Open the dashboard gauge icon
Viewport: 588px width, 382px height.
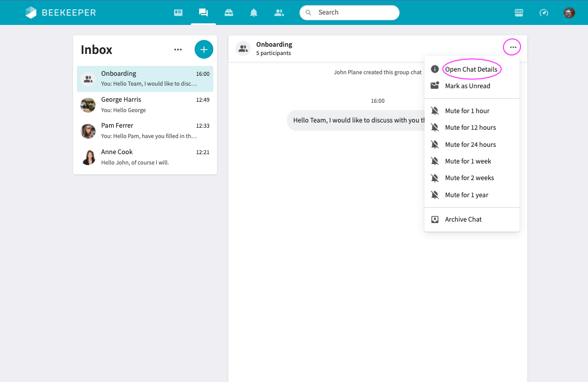(x=544, y=13)
